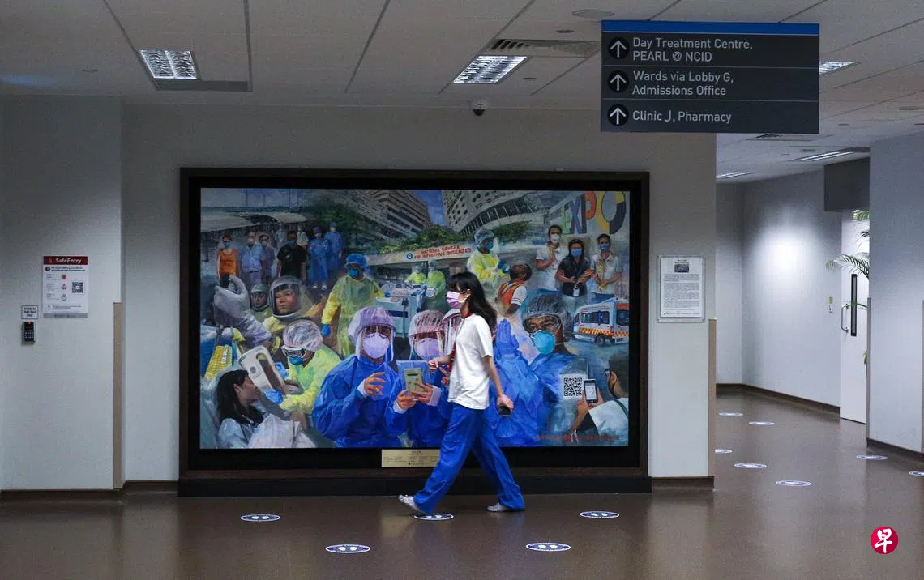Click the arrow beside Clinic J, Pharmacy
The height and width of the screenshot is (580, 924).
coord(618,116)
